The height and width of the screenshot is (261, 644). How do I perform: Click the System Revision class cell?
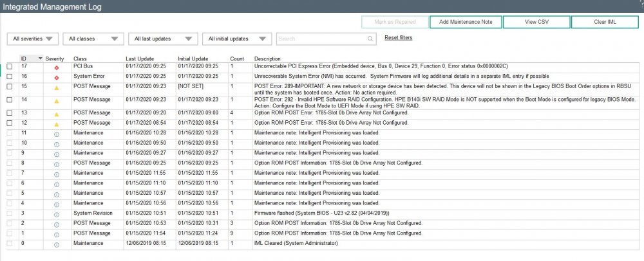(93, 213)
